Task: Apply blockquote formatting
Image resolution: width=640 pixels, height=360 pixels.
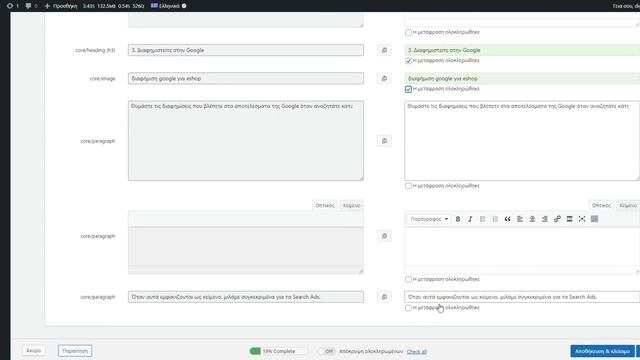Action: (507, 219)
